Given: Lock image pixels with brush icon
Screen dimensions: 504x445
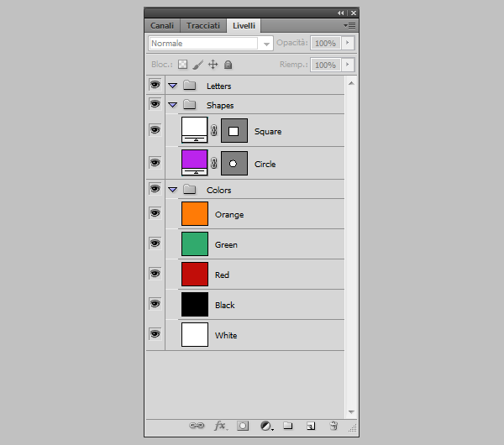Looking at the screenshot, I should point(197,65).
